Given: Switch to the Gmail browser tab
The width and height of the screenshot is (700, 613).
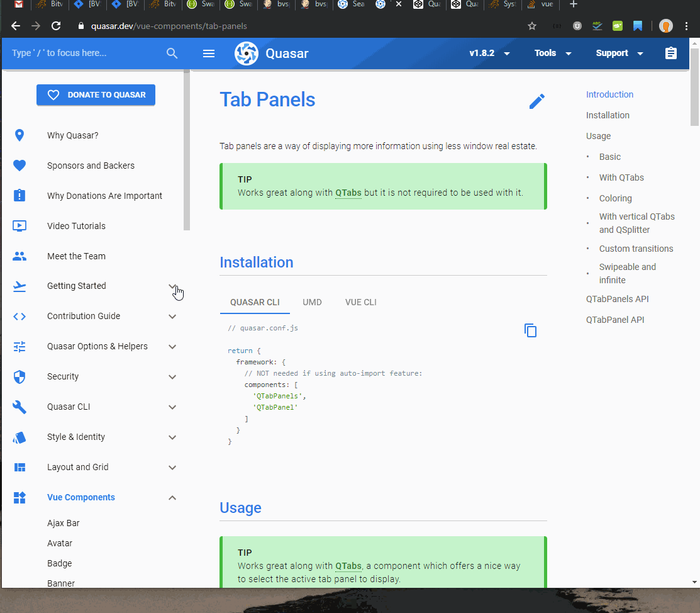Looking at the screenshot, I should coord(18,4).
